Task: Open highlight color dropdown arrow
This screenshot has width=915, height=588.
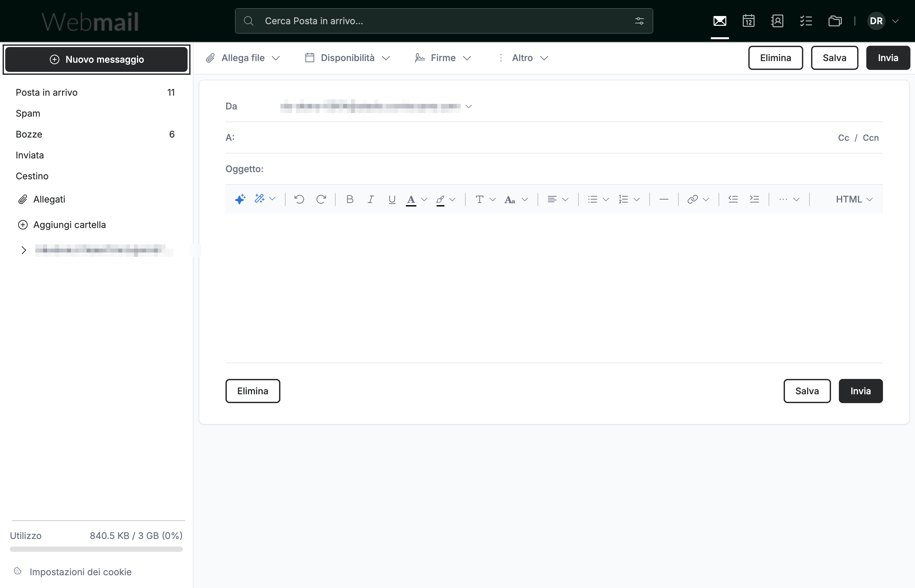Action: [452, 199]
